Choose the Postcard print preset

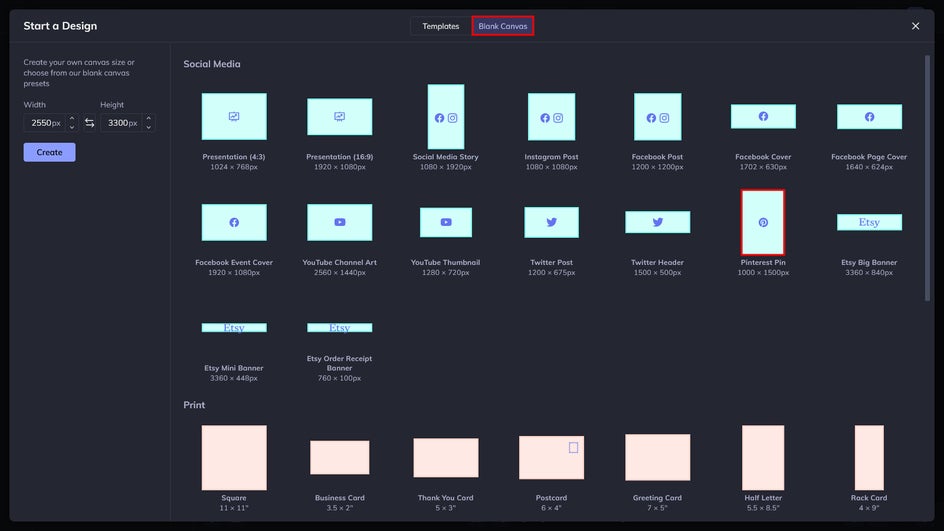[x=551, y=458]
